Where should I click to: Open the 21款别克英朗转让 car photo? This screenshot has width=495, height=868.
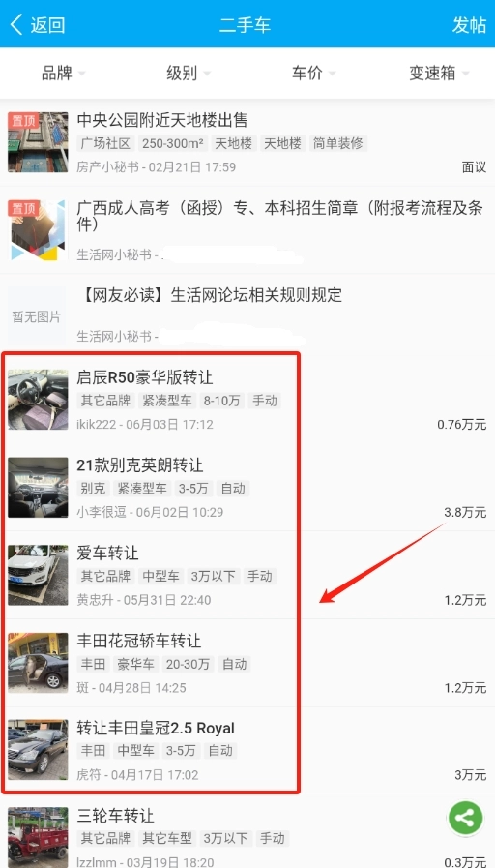tap(38, 487)
